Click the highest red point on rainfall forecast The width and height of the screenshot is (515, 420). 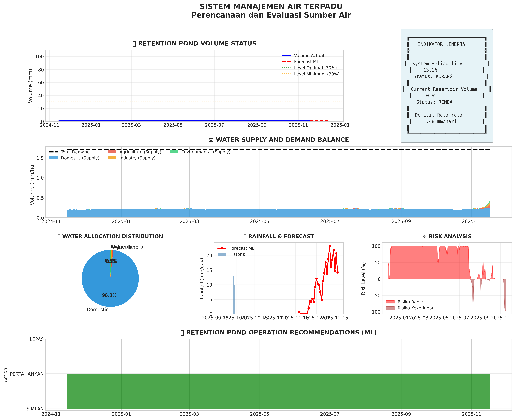point(330,246)
